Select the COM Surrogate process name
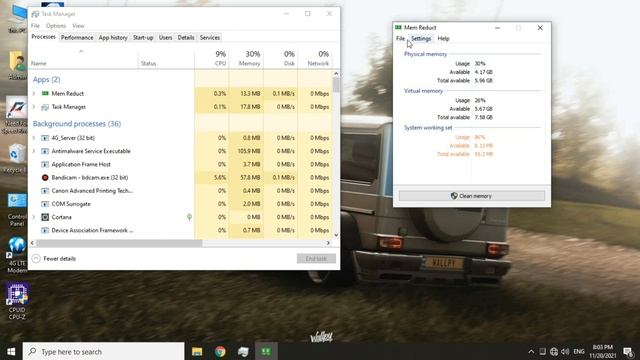640x360 pixels. pyautogui.click(x=71, y=204)
